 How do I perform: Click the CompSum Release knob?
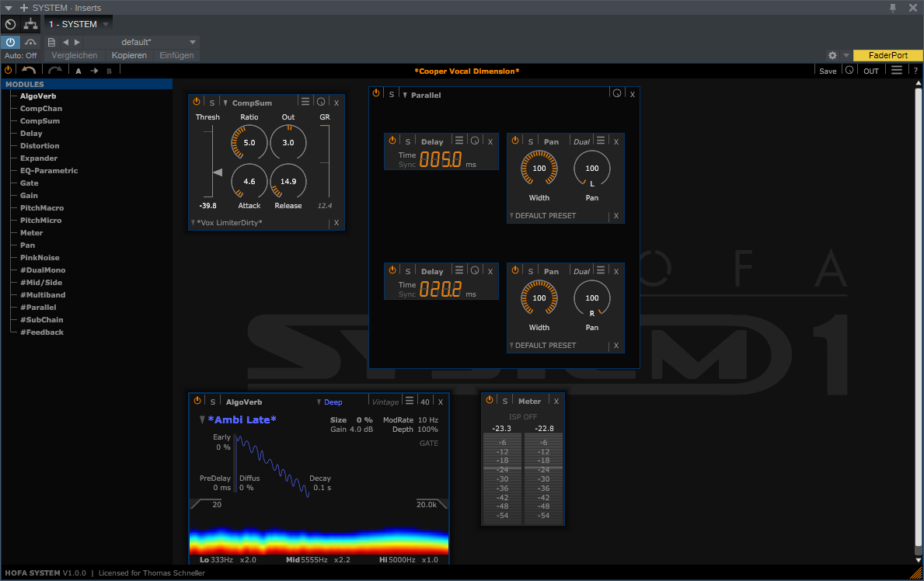(x=288, y=182)
